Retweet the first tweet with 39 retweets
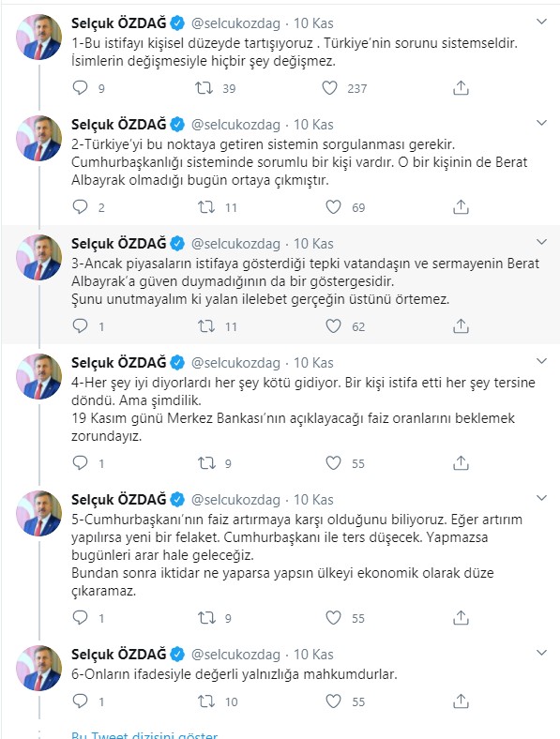The height and width of the screenshot is (739, 560). click(x=204, y=87)
